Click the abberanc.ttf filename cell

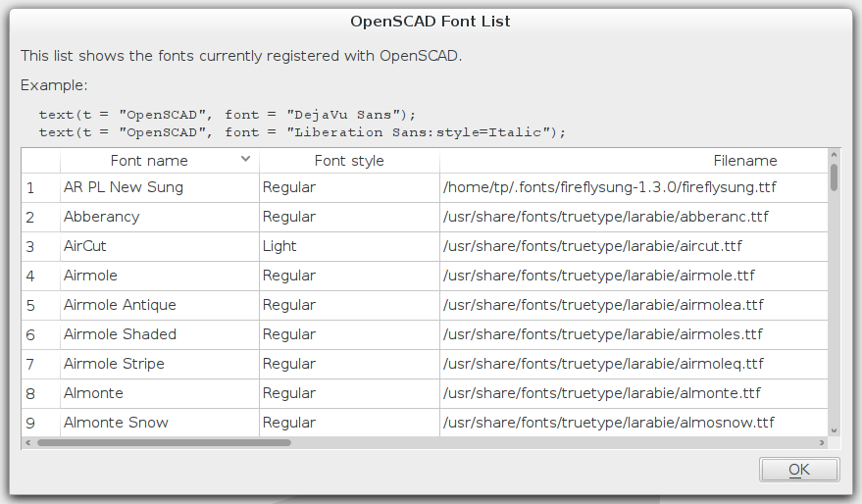tap(634, 217)
